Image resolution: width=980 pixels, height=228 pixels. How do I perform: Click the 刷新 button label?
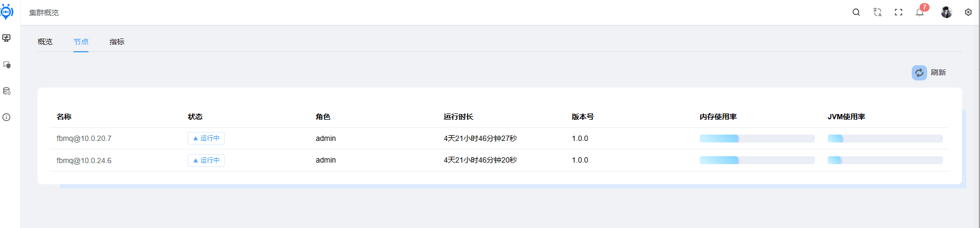[938, 72]
